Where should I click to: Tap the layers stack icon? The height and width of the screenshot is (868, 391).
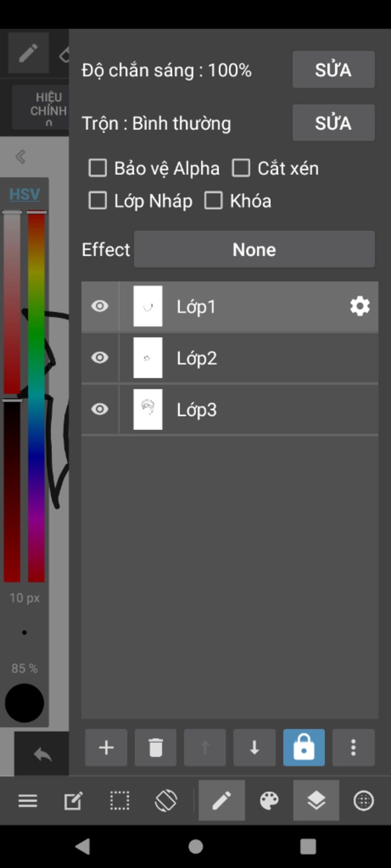coord(316,800)
